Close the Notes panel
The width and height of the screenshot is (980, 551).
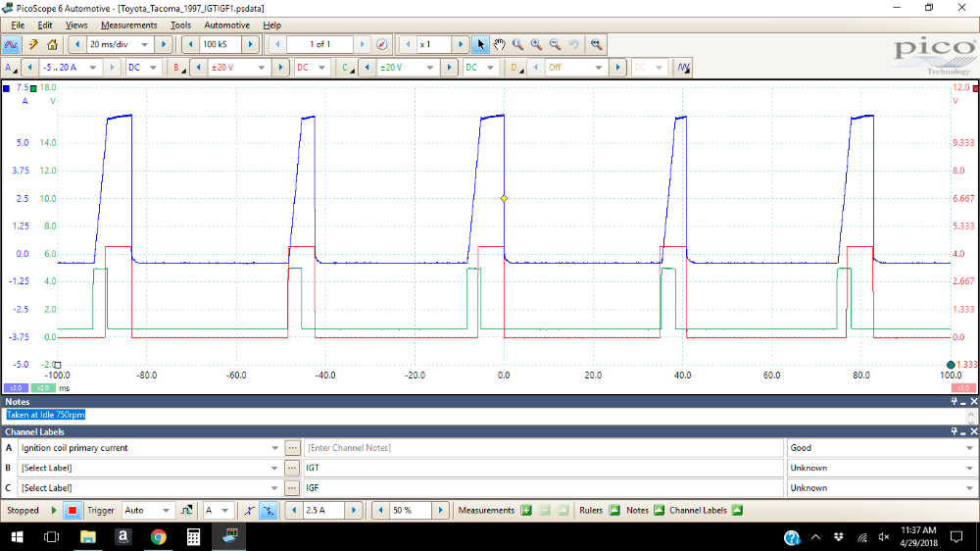(974, 402)
